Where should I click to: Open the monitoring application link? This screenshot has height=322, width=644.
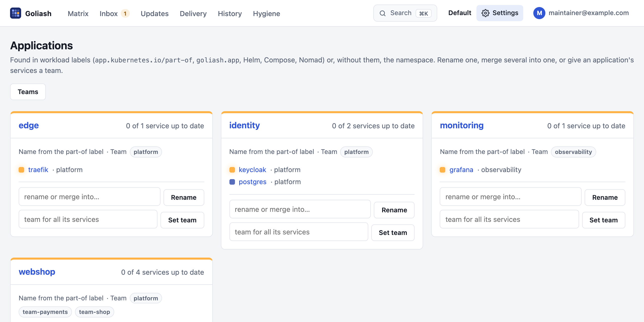point(462,125)
